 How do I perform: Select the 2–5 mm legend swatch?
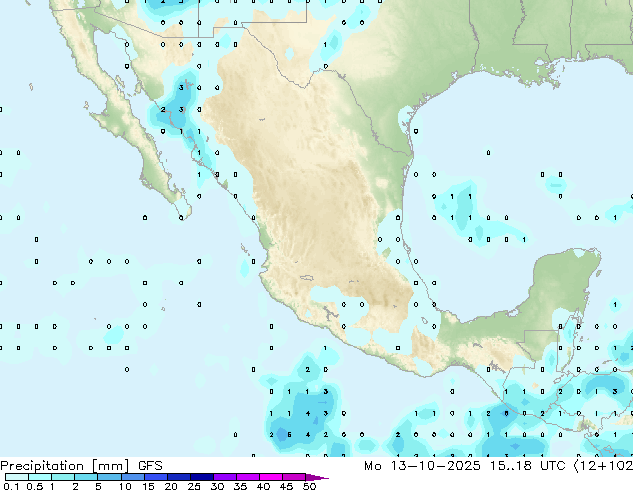[x=86, y=477]
